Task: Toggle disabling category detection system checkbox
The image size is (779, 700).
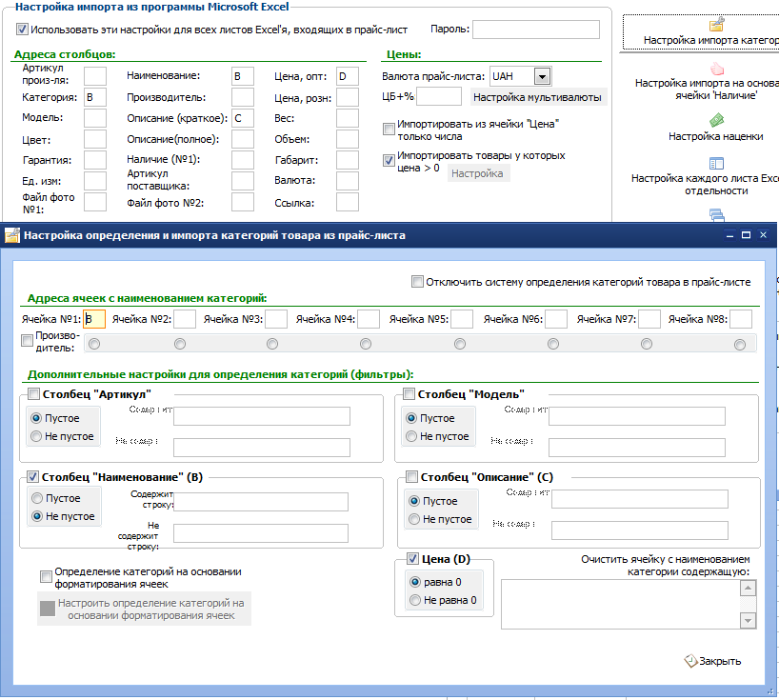Action: 417,282
